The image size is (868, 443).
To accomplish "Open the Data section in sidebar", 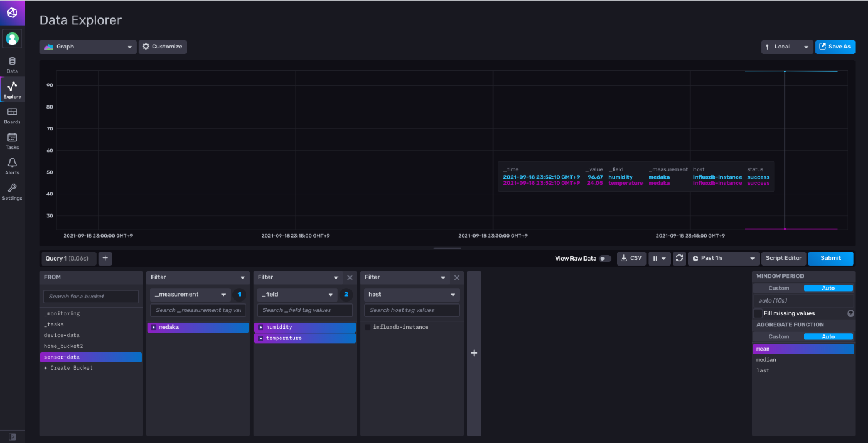I will [x=12, y=65].
